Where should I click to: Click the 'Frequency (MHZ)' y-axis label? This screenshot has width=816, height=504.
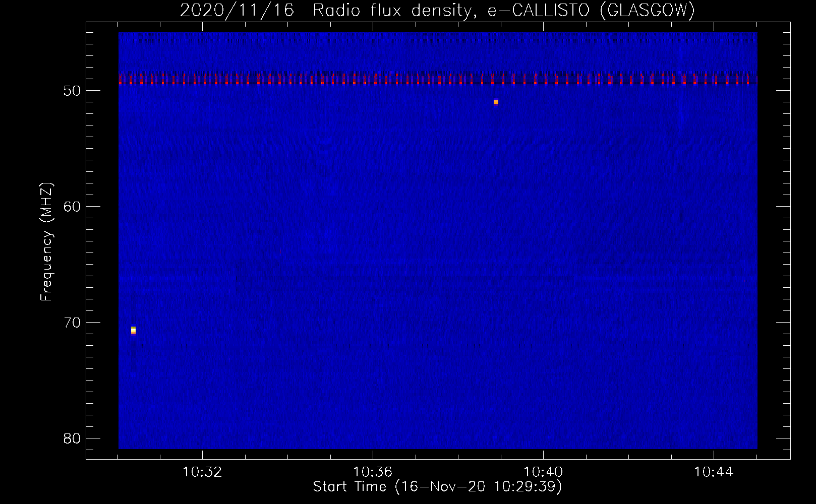(x=46, y=242)
